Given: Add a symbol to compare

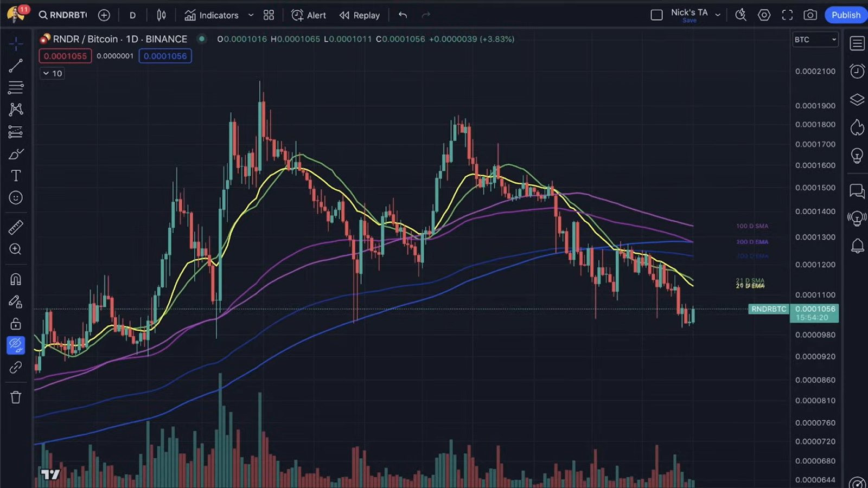Looking at the screenshot, I should [x=104, y=15].
